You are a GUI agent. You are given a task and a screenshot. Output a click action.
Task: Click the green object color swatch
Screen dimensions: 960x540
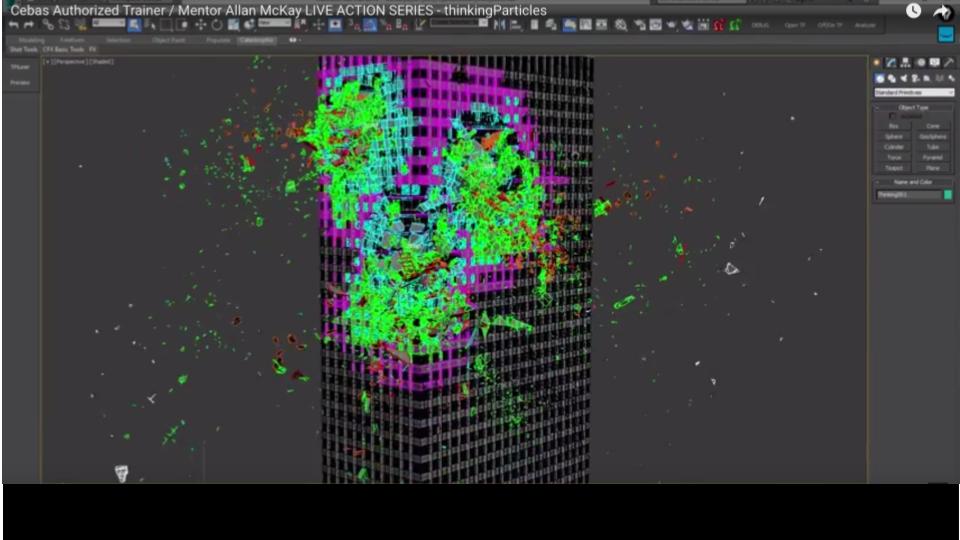(948, 195)
